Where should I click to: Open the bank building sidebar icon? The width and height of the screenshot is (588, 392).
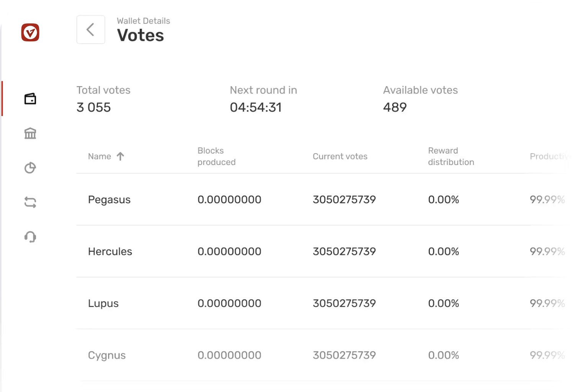pos(30,133)
